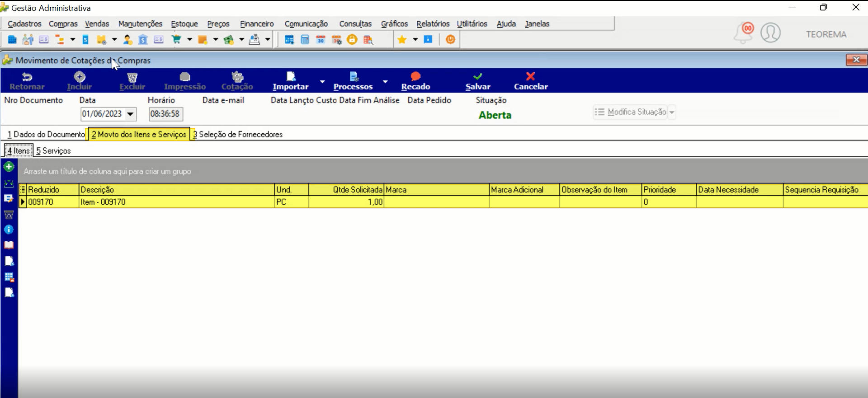
Task: Open the Data date picker dropdown
Action: coord(130,114)
